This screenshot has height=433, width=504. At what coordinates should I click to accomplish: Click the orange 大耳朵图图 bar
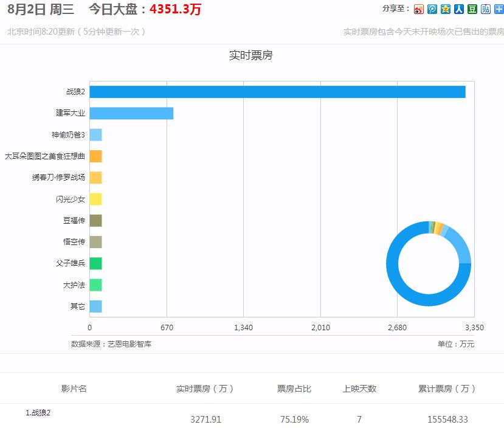click(96, 156)
